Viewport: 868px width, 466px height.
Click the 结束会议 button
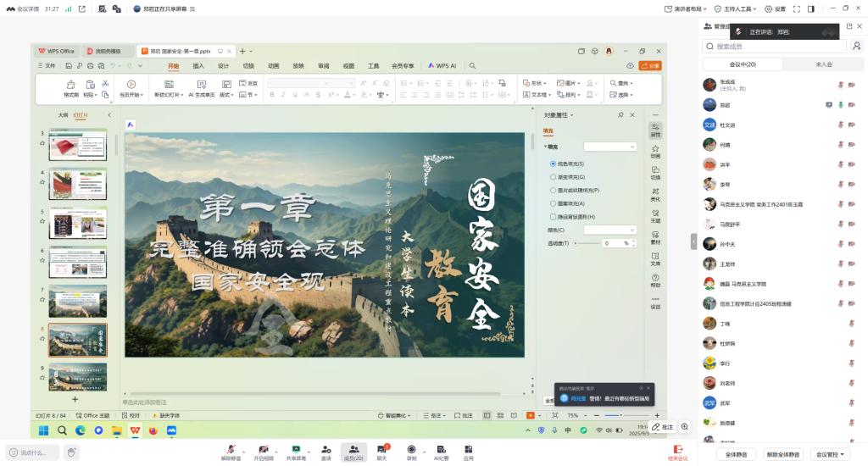coord(677,452)
